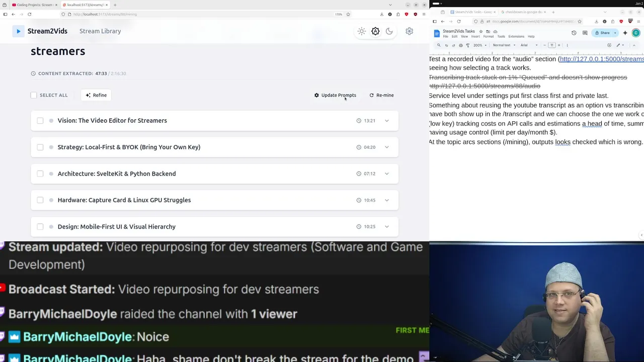Open new tab in left browser window
This screenshot has width=644, height=362.
coord(115,5)
